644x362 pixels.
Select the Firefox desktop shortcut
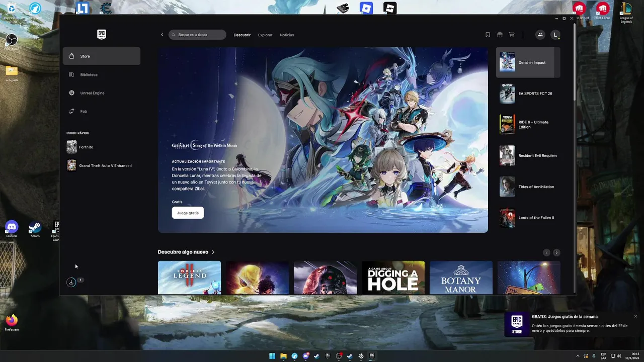tap(12, 323)
